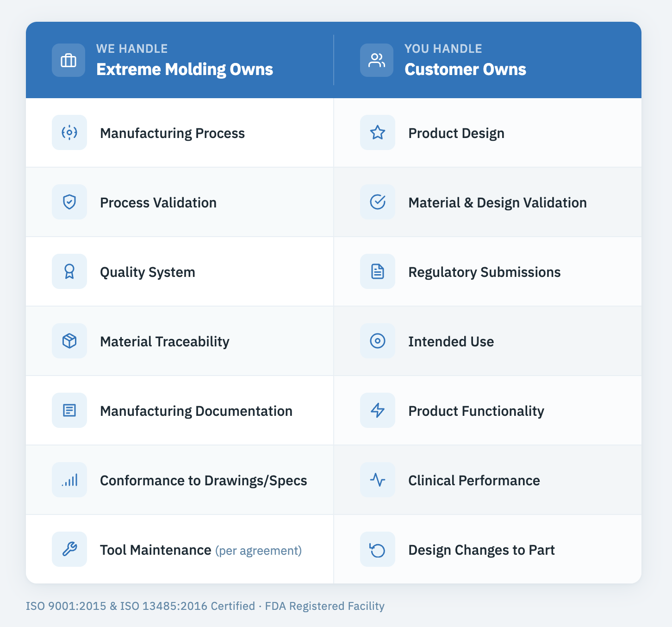This screenshot has width=672, height=627.
Task: Click the 'Customer Owns' heading
Action: tap(465, 69)
